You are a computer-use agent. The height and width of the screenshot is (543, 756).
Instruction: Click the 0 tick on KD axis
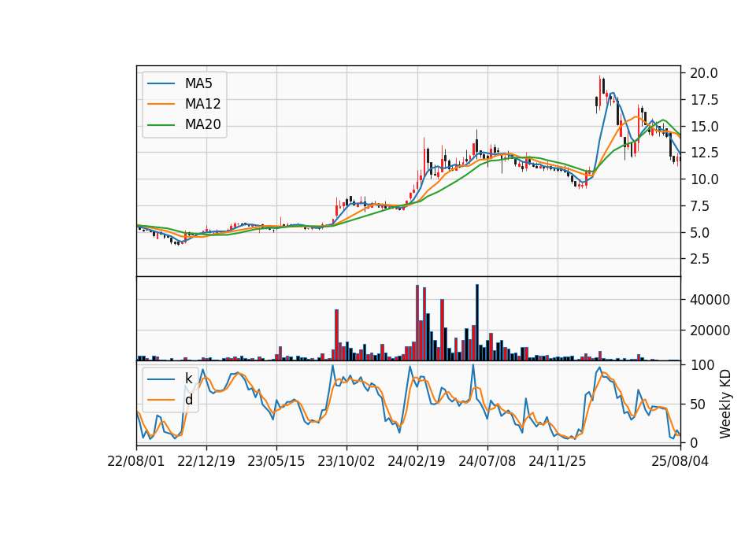694,443
